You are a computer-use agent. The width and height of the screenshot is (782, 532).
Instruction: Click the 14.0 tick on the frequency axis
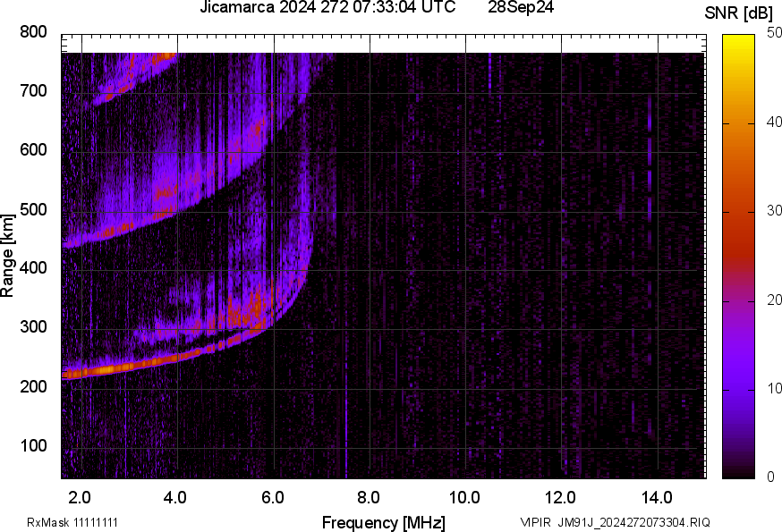click(657, 496)
